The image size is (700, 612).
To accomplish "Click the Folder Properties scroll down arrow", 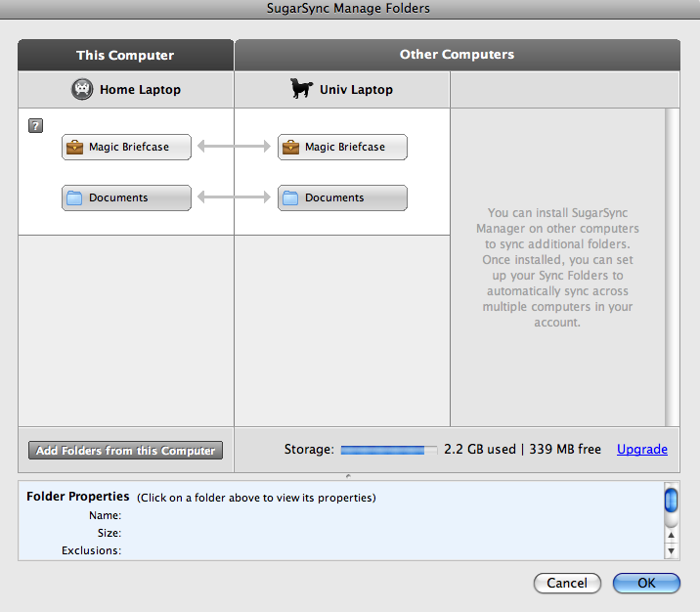I will pos(671,550).
